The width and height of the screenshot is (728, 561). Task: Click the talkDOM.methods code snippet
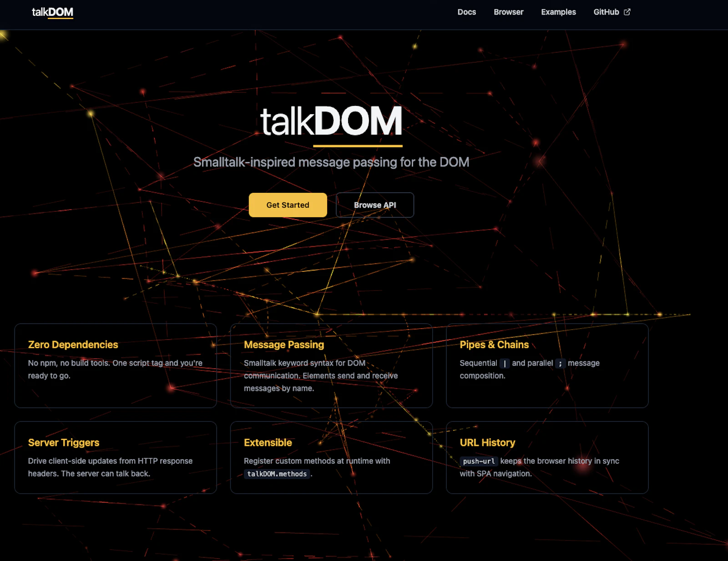277,474
